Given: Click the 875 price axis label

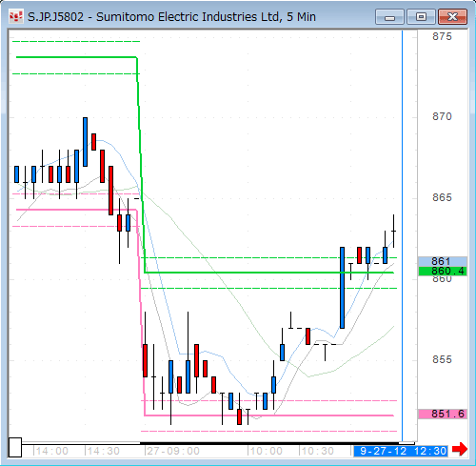Looking at the screenshot, I should 442,36.
